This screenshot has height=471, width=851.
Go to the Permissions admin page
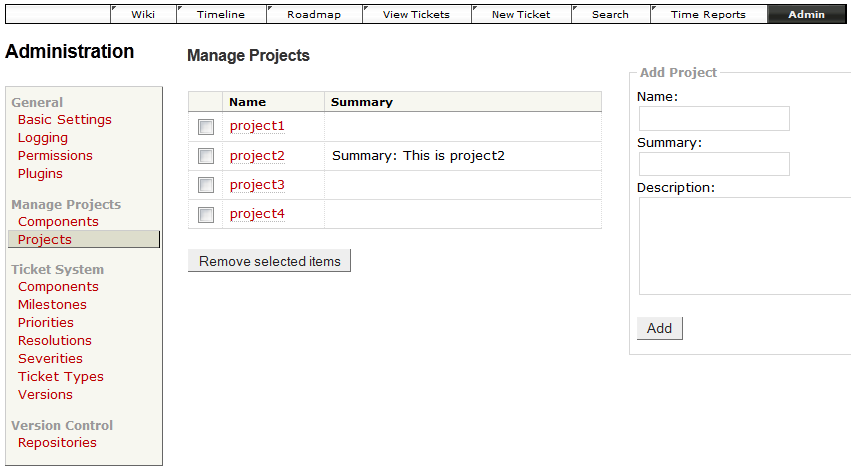coord(55,156)
